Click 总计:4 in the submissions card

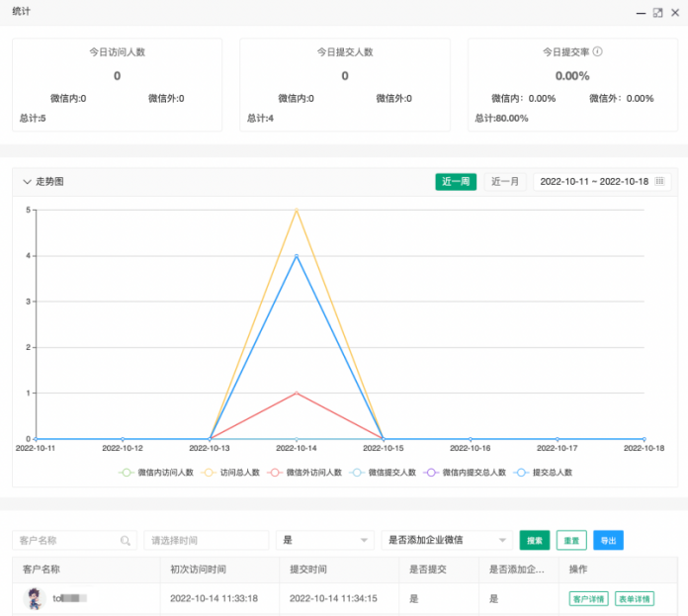point(260,119)
